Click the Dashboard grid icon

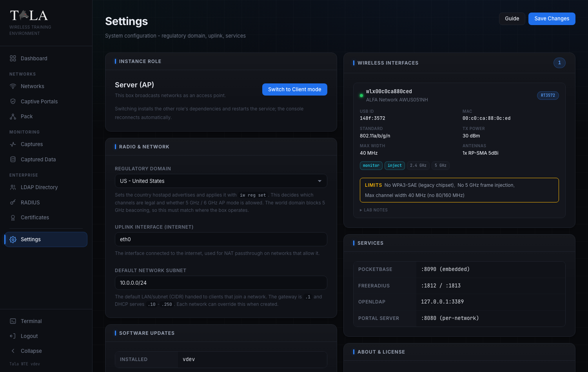13,58
